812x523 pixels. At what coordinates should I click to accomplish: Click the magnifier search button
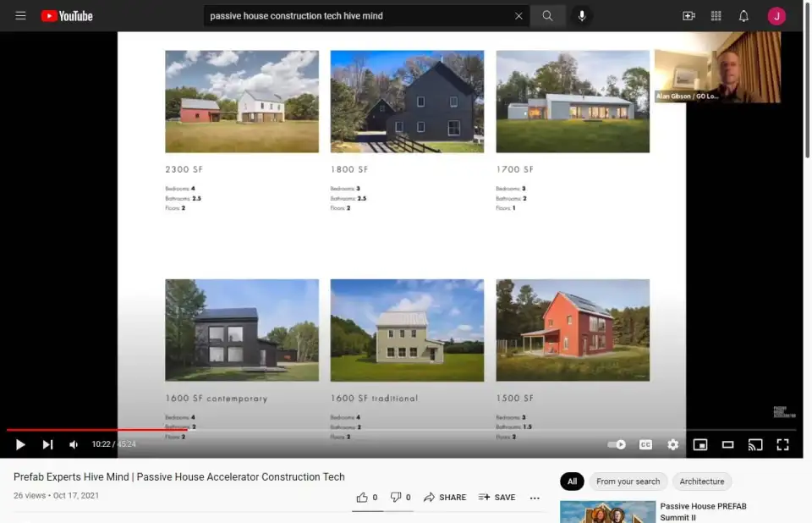click(x=548, y=16)
